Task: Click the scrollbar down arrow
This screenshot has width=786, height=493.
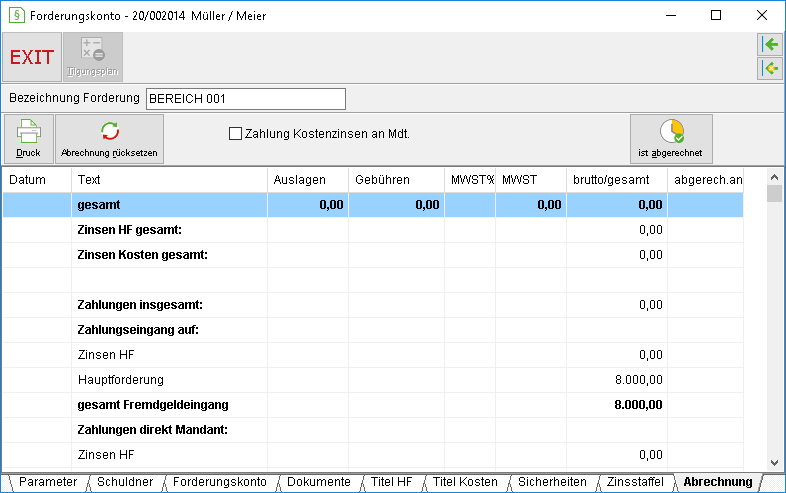Action: pyautogui.click(x=774, y=462)
